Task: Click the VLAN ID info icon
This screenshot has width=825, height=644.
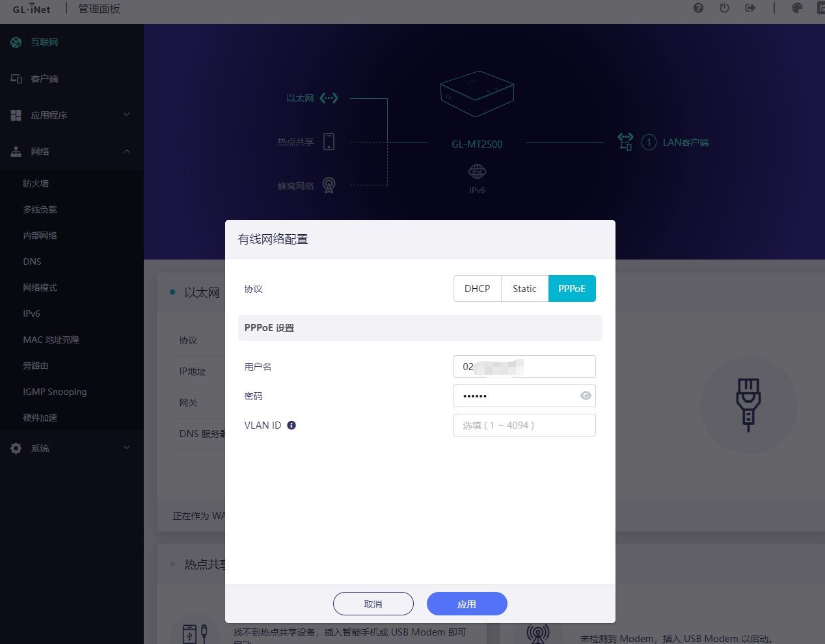Action: [x=291, y=425]
